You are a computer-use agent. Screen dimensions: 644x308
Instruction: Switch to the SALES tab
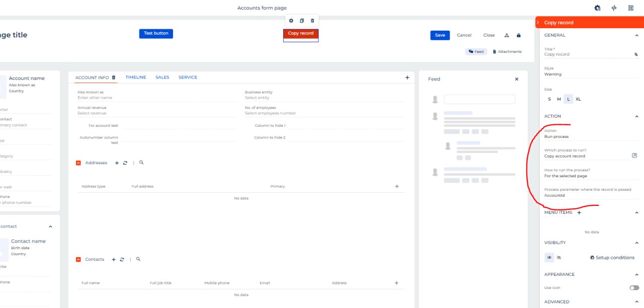pyautogui.click(x=163, y=78)
